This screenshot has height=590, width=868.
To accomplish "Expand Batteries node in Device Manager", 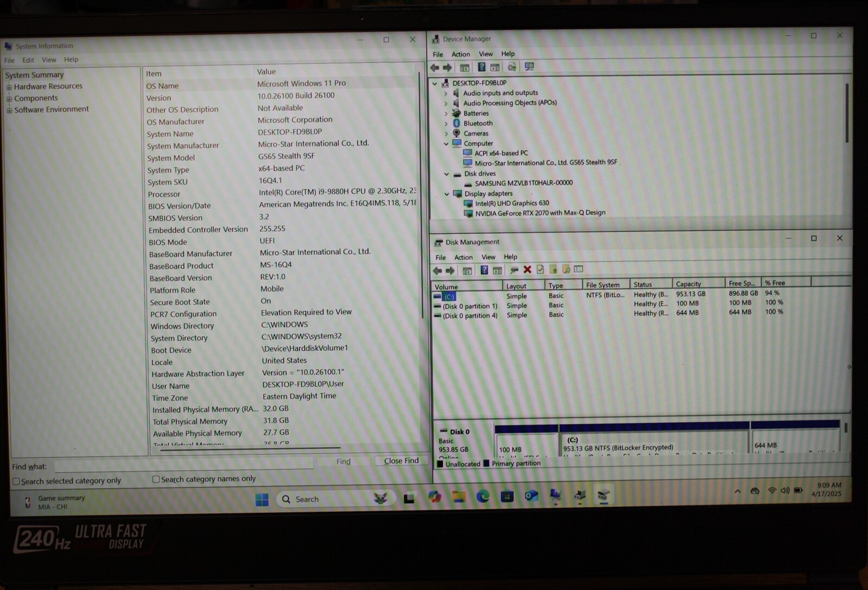I will (x=446, y=114).
